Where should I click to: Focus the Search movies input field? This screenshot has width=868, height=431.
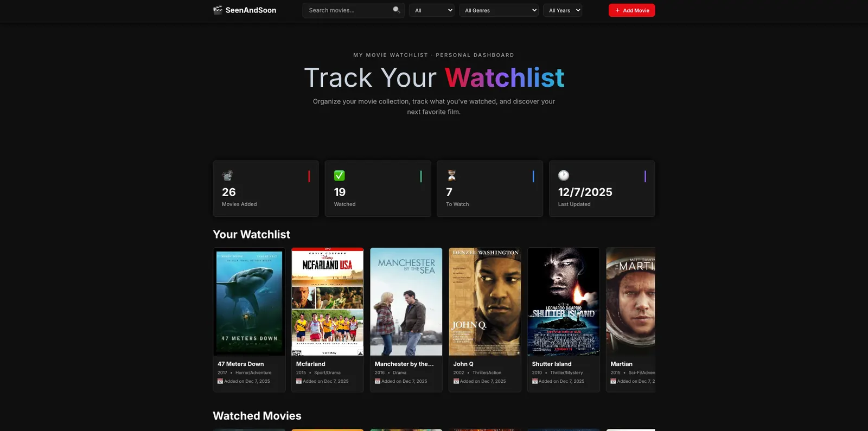point(354,10)
